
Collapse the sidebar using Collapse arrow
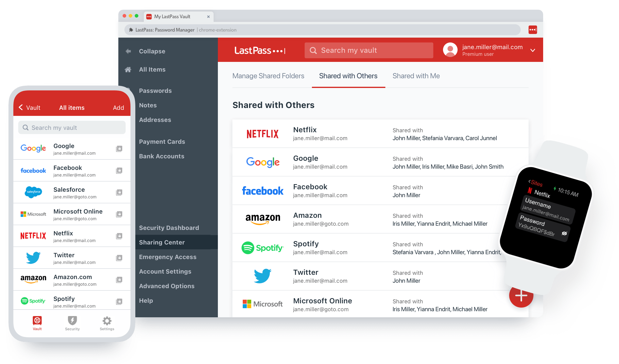click(128, 51)
